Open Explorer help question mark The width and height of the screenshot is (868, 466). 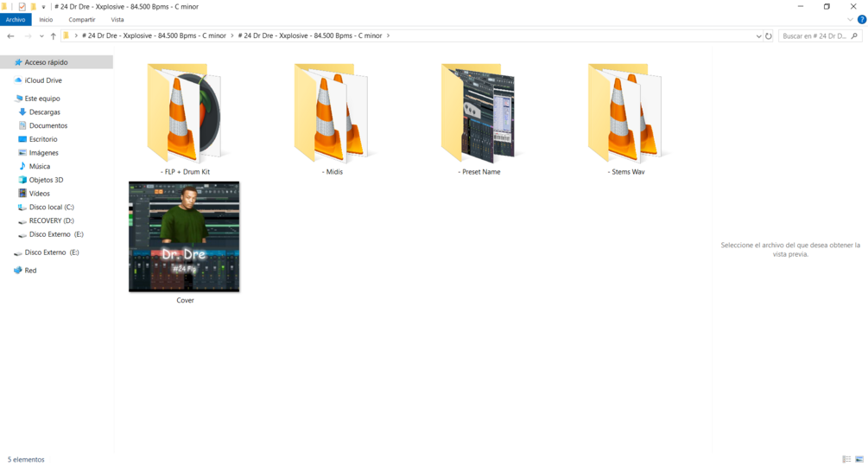[862, 19]
